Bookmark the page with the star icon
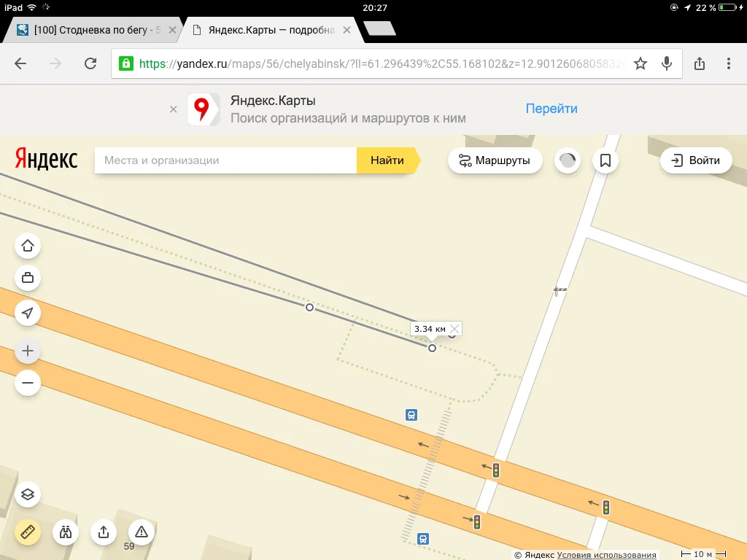This screenshot has height=560, width=747. (x=640, y=63)
